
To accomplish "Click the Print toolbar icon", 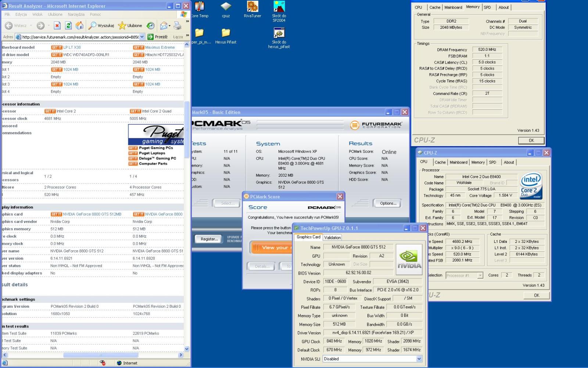I will coord(178,25).
